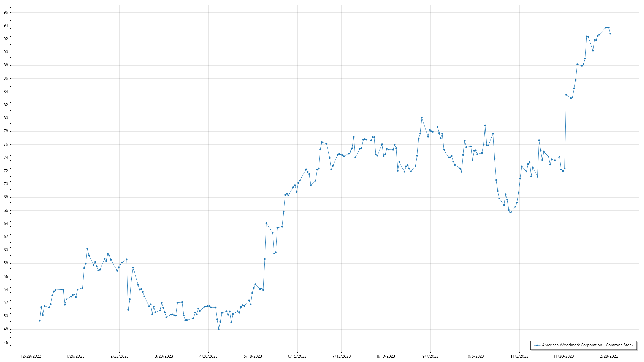Click the September peak data point near 80
The height and width of the screenshot is (362, 644).
(422, 118)
